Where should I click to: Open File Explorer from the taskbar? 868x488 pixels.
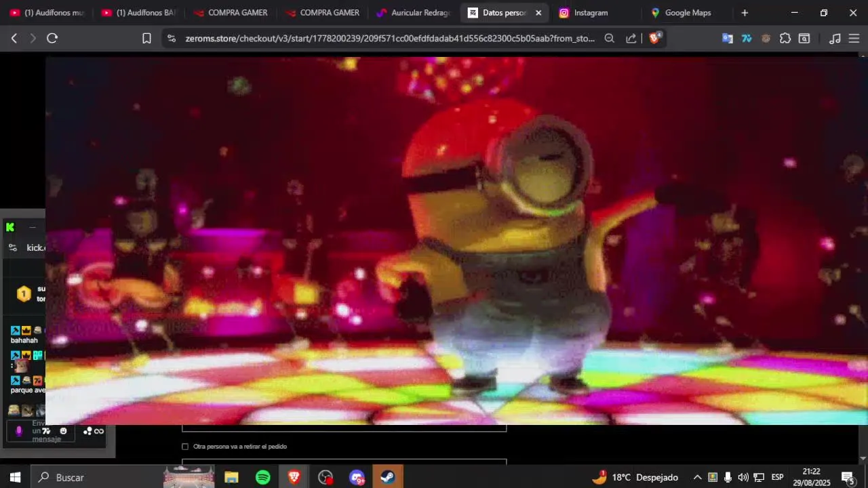[231, 477]
